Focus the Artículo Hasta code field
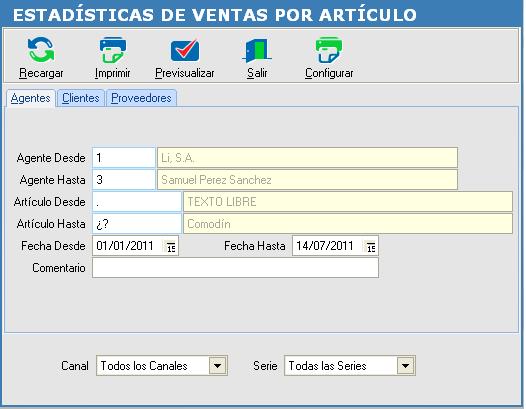 (137, 224)
